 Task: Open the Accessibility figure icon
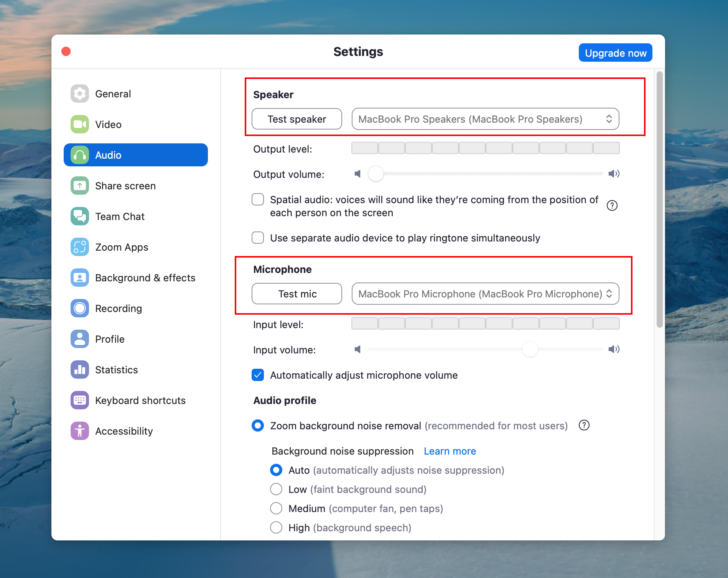click(79, 431)
